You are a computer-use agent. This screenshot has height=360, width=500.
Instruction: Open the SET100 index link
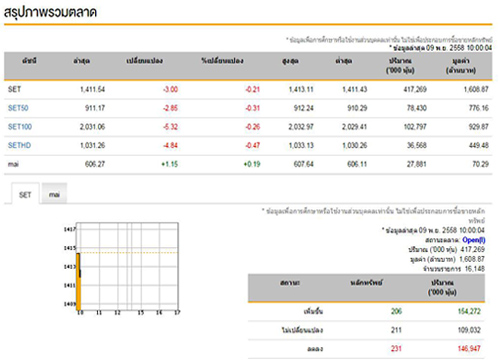click(x=20, y=127)
